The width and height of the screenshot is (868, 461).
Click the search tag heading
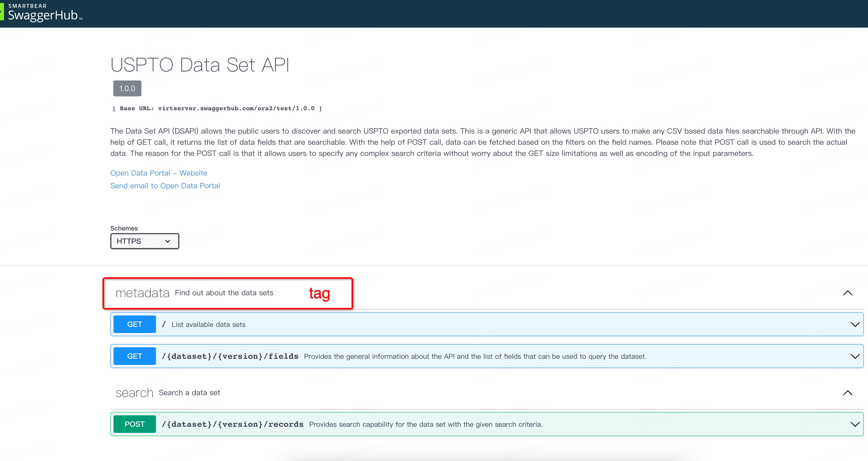[134, 392]
